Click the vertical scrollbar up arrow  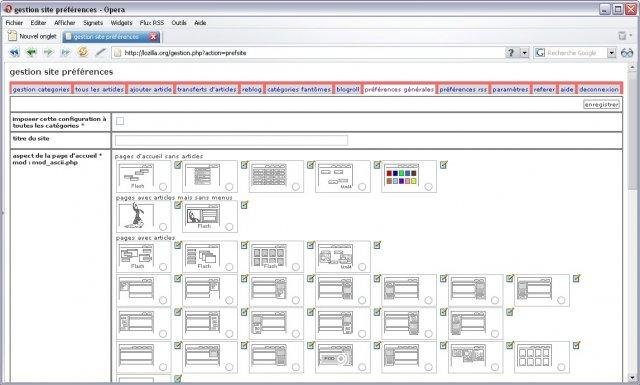tap(632, 66)
